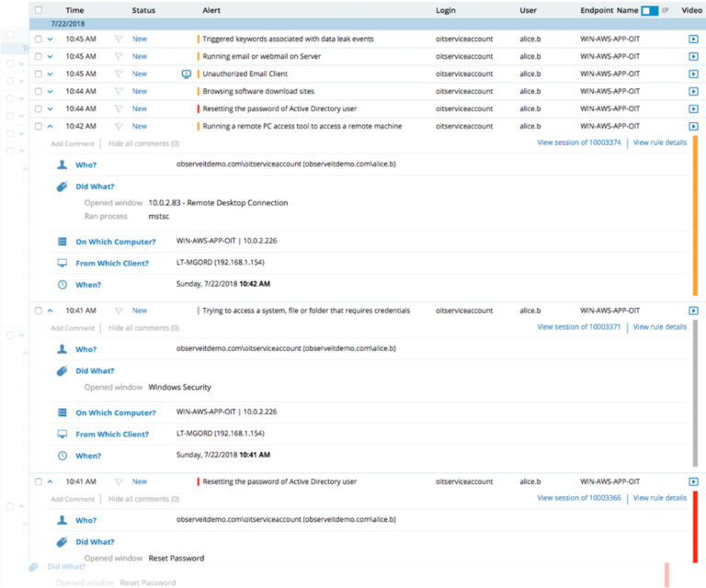
Task: Click flag icon on Browsing software download sites row
Action: [119, 91]
